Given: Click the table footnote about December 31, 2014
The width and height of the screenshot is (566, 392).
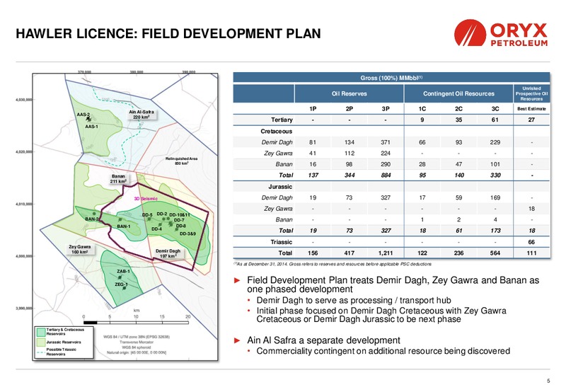Looking at the screenshot, I should pyautogui.click(x=333, y=264).
